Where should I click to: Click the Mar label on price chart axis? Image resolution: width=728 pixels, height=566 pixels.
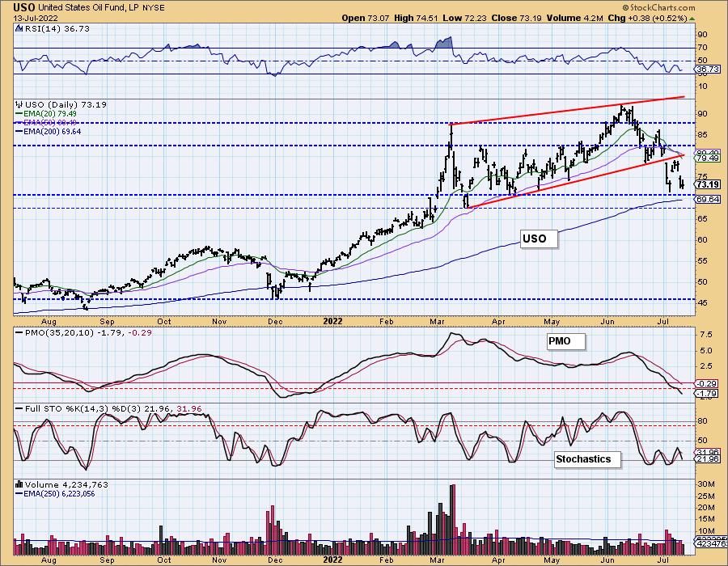(x=437, y=322)
